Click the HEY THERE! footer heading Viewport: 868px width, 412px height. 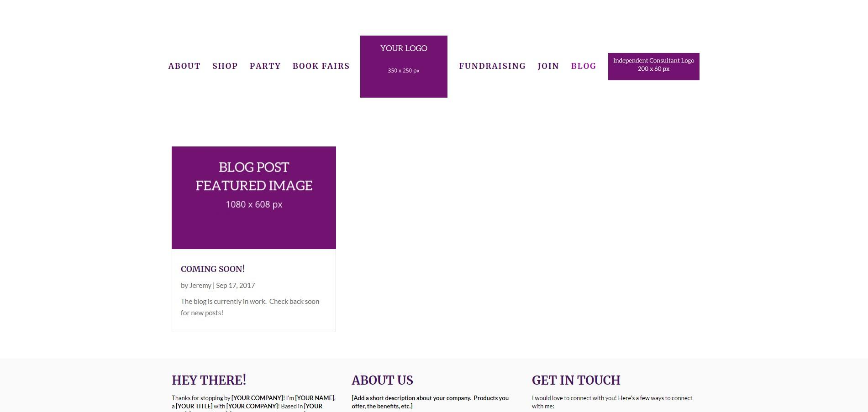point(209,380)
